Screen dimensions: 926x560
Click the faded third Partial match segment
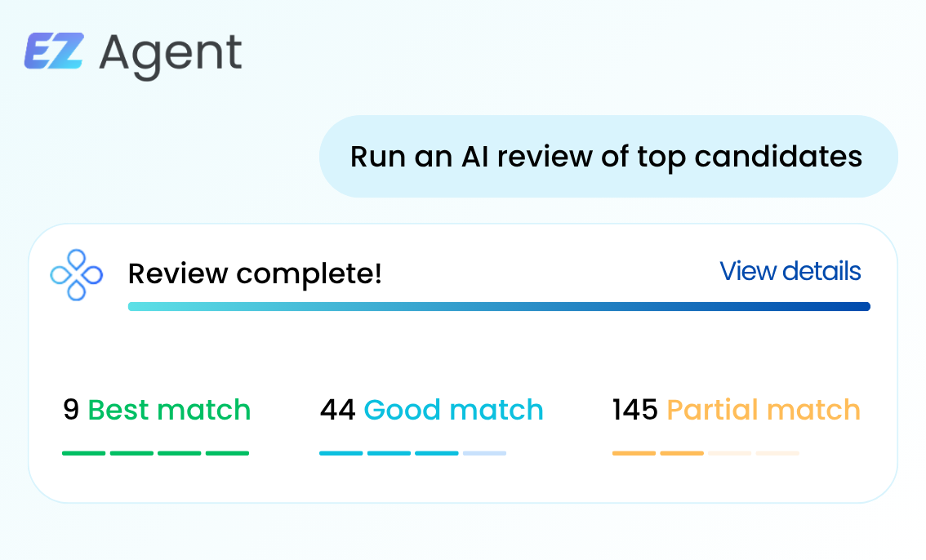tap(730, 453)
